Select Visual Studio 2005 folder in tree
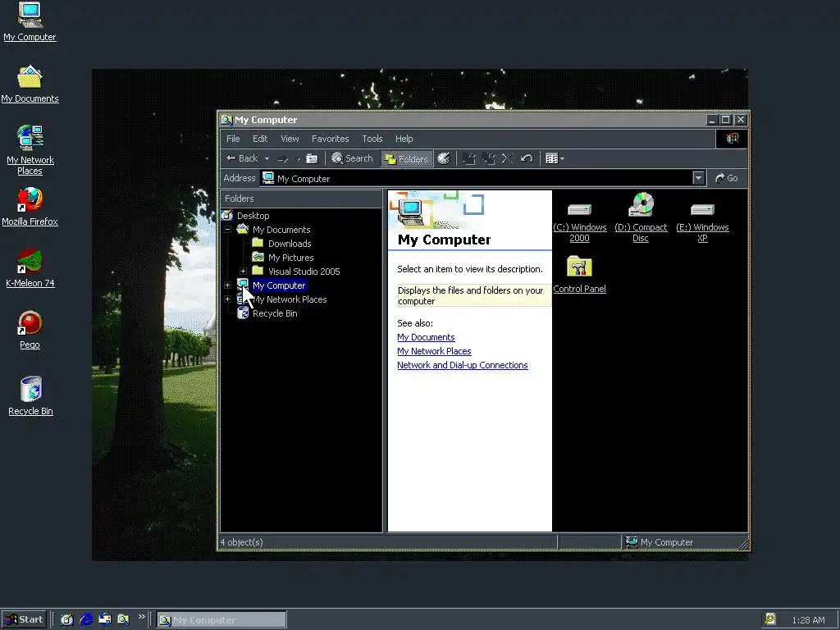840x630 pixels. (304, 272)
